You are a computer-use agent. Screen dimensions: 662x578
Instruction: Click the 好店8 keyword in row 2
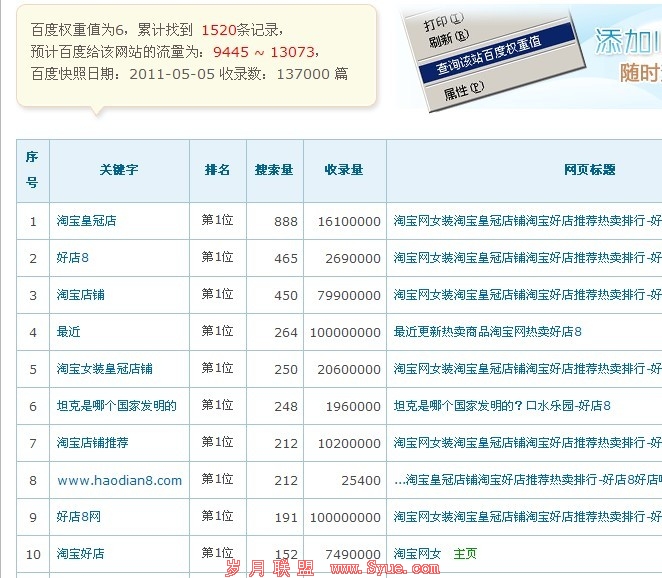72,257
